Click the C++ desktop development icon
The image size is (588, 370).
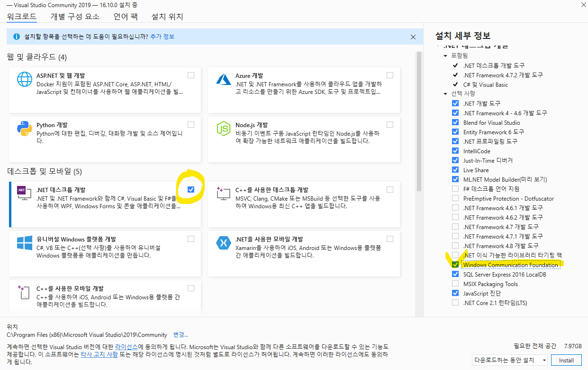[223, 193]
